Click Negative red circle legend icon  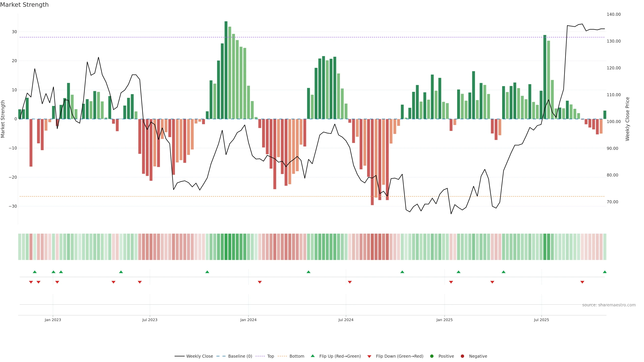click(462, 356)
